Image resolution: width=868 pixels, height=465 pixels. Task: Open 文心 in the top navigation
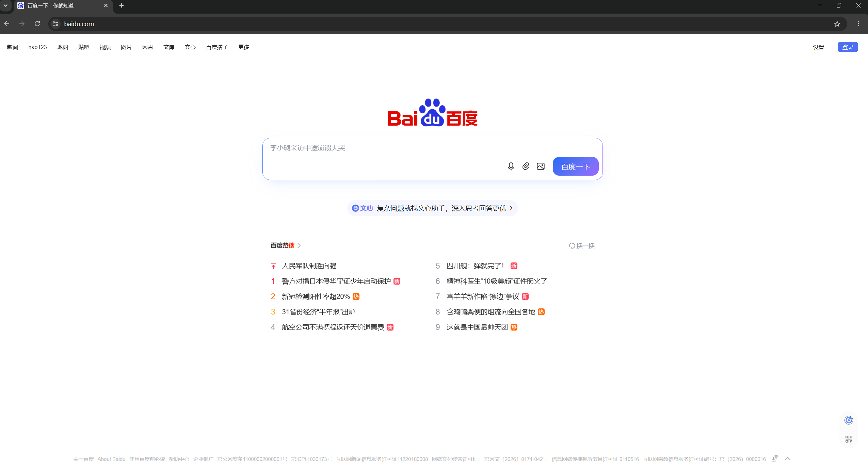click(190, 47)
